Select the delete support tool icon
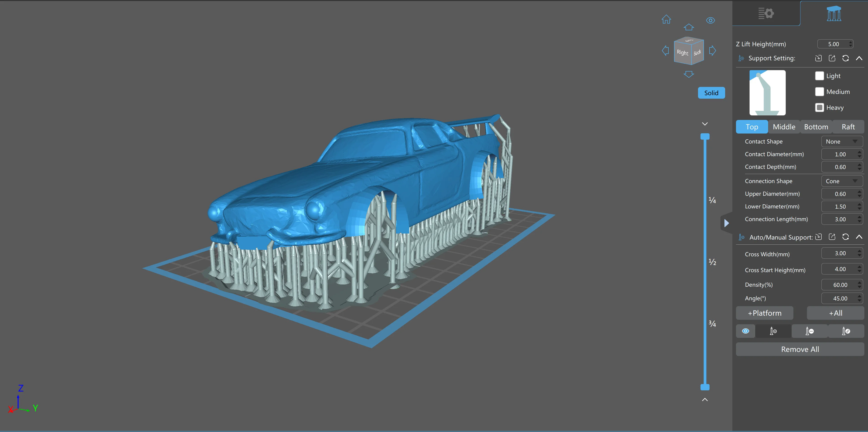Screen dimensions: 868x432 pos(809,331)
